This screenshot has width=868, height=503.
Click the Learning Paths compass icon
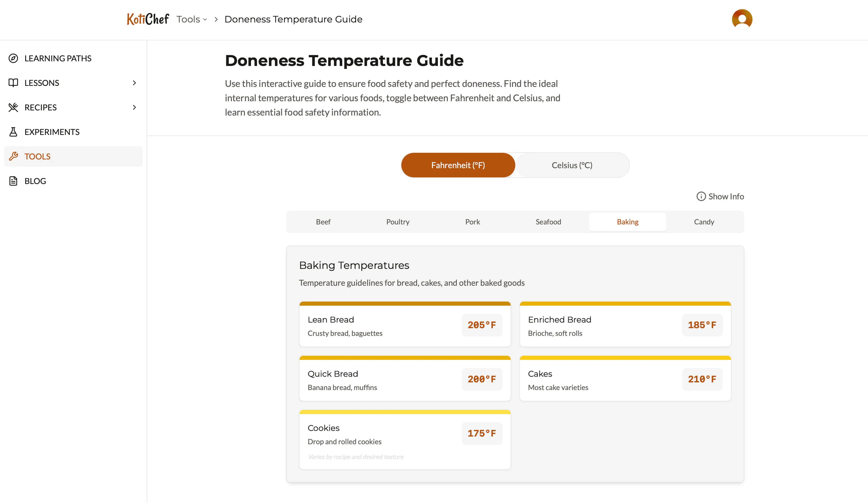tap(13, 58)
